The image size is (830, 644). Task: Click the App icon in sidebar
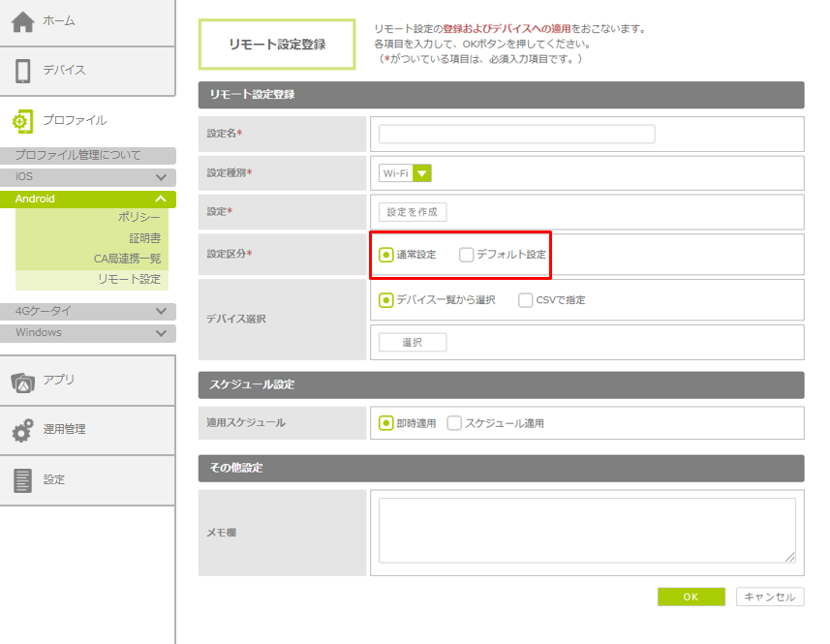(22, 382)
